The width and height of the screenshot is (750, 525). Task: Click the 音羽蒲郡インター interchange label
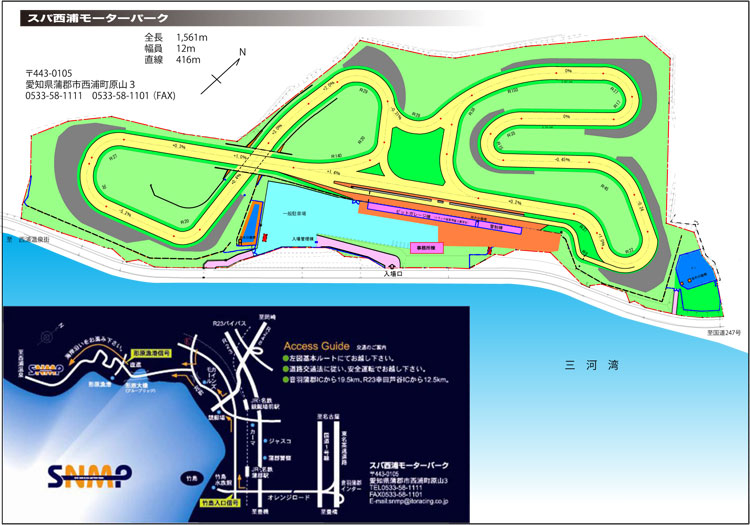click(x=351, y=486)
